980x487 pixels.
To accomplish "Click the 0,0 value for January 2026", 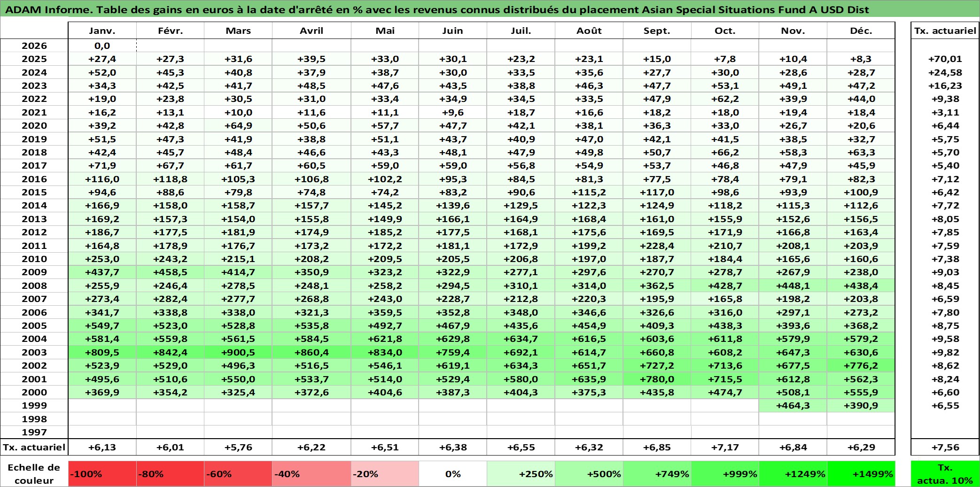I will pos(102,46).
